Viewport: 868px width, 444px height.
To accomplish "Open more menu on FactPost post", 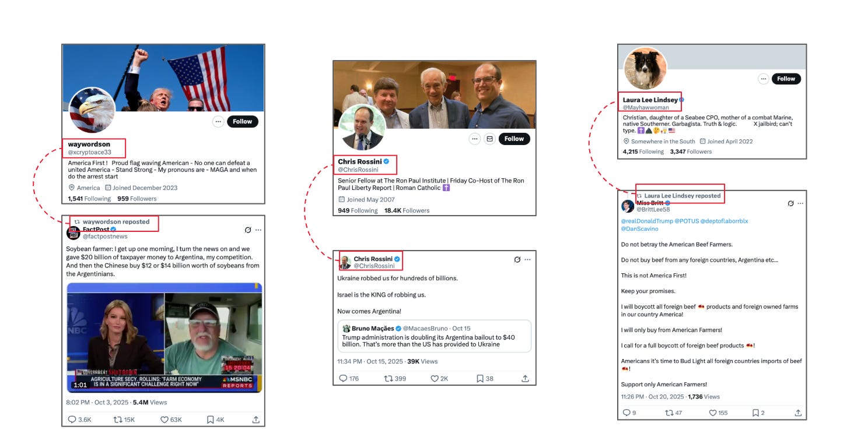I will (x=258, y=230).
